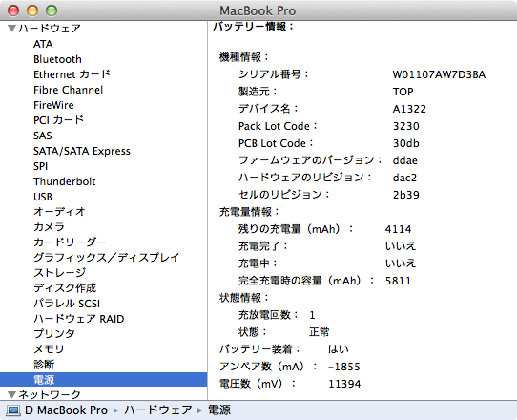
Task: Click the 充電量情報 section label
Action: (x=249, y=212)
